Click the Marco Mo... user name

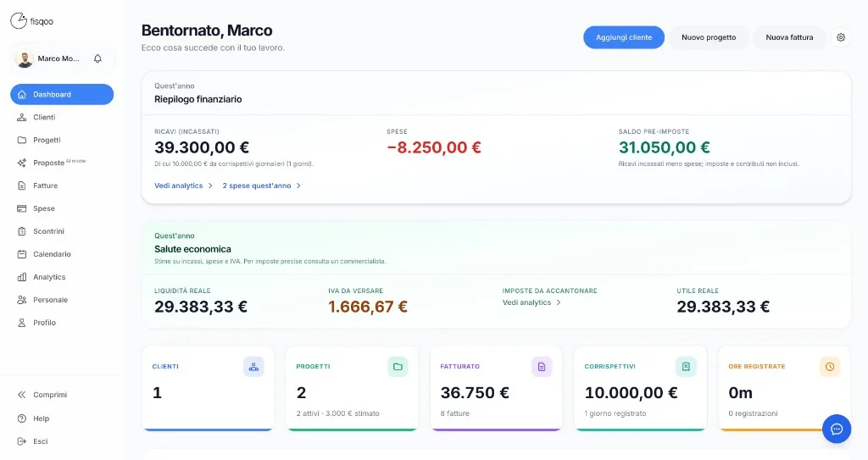[x=58, y=58]
